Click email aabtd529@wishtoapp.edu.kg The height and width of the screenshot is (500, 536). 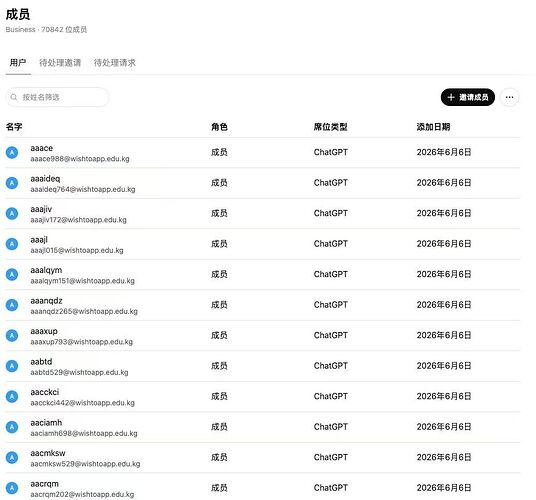(79, 372)
